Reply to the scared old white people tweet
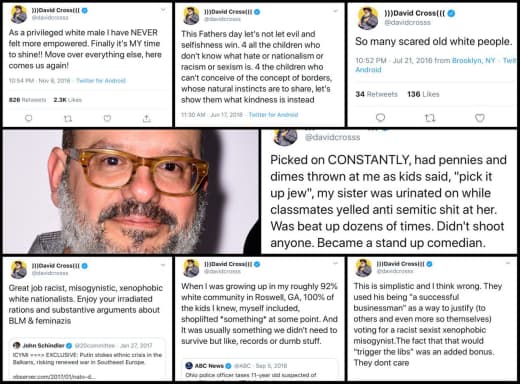The height and width of the screenshot is (384, 520). pos(380,117)
